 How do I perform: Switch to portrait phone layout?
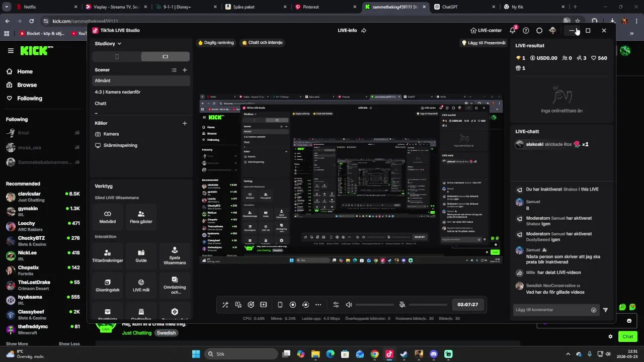pos(117,57)
